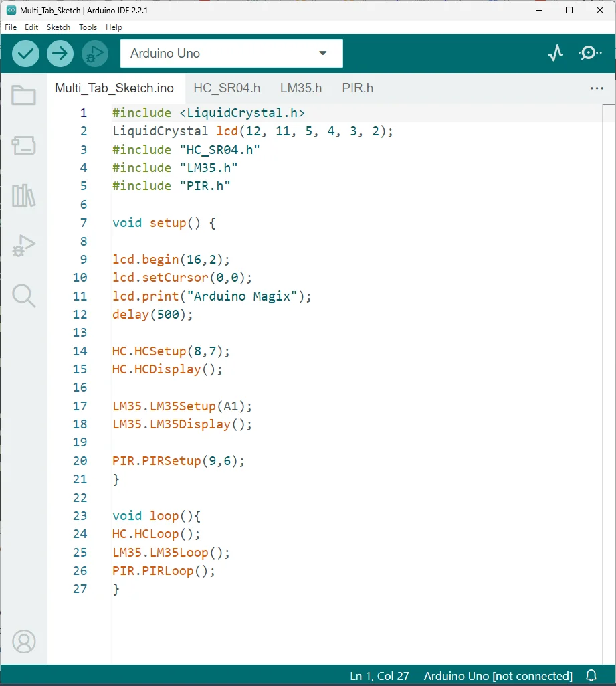Open the Library Manager sidebar
The image size is (616, 686).
(23, 195)
